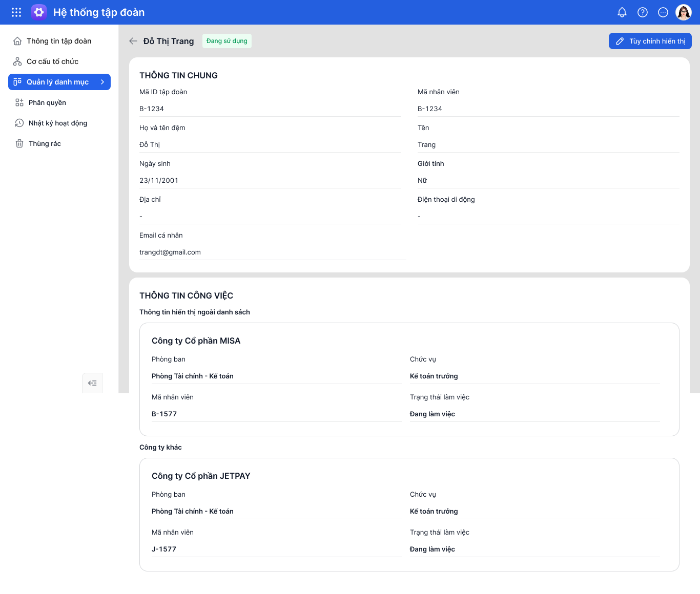The width and height of the screenshot is (700, 594).
Task: Go back using the arrow beside Đỗ Thị Trang
Action: 133,41
